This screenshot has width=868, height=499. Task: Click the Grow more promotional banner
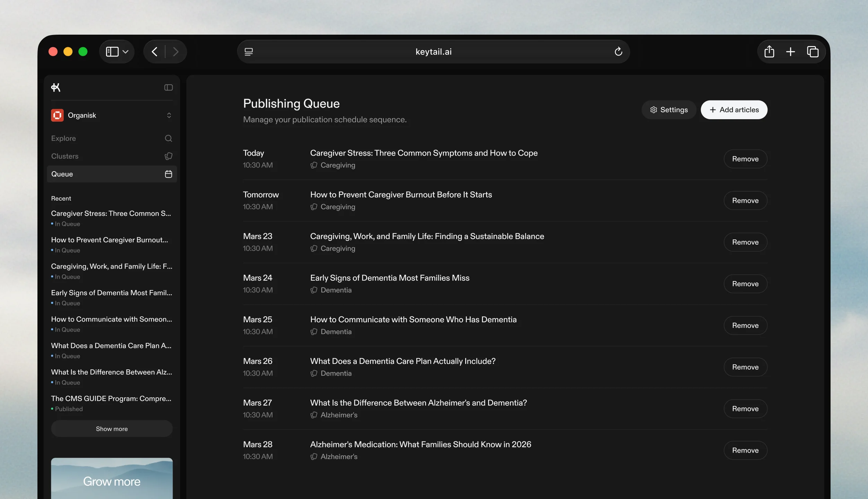(x=112, y=481)
